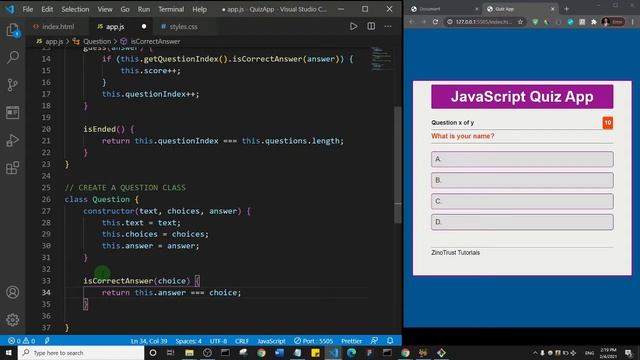
Task: Open the File menu
Action: pos(28,9)
